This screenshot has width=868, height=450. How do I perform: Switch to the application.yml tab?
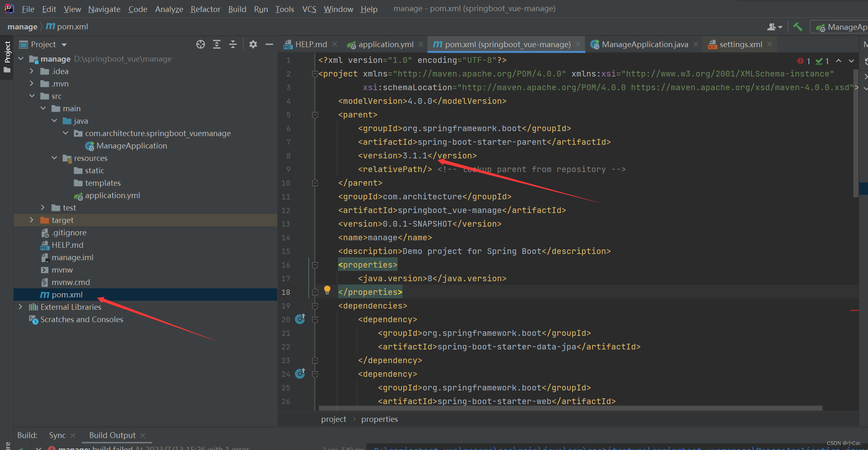(385, 44)
